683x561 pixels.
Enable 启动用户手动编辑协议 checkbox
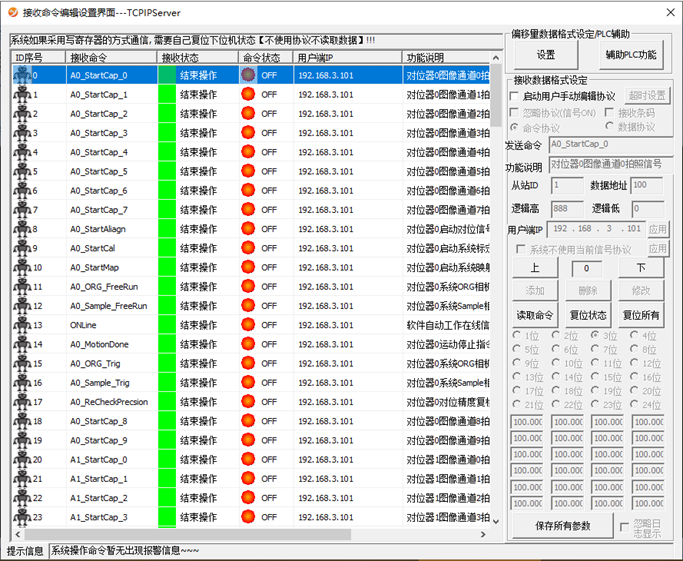[x=515, y=96]
